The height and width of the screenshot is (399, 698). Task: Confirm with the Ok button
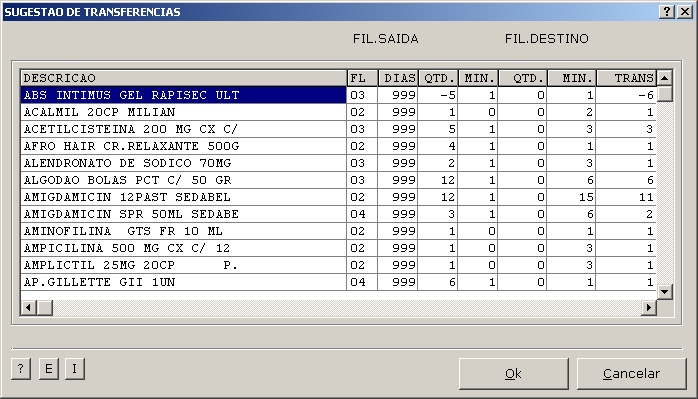click(513, 374)
